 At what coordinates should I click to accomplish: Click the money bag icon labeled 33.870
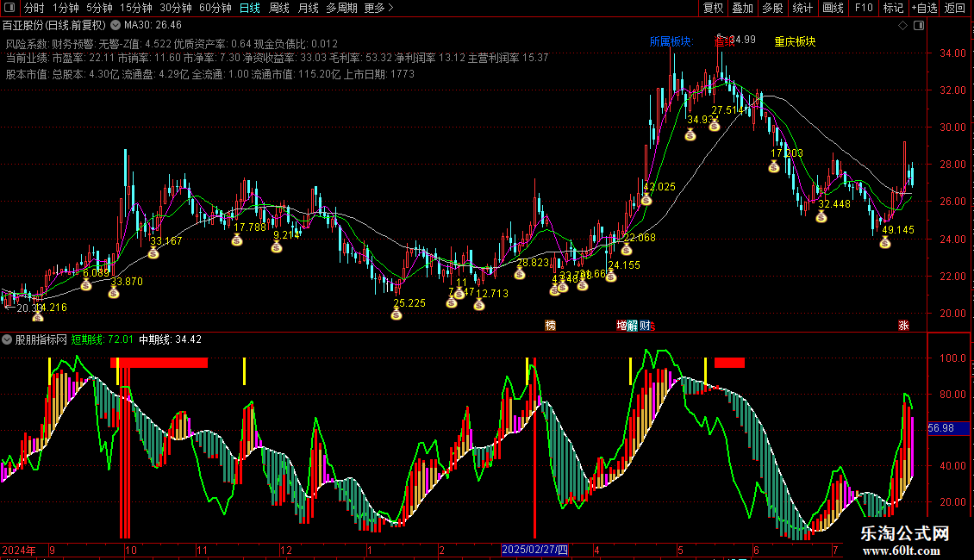(x=114, y=293)
